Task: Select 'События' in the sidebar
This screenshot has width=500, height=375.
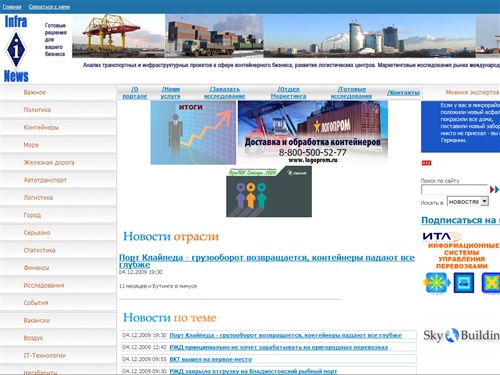Action: 58,303
